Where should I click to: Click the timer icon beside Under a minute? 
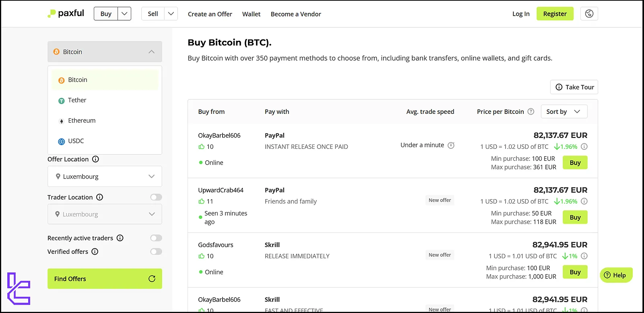point(451,145)
